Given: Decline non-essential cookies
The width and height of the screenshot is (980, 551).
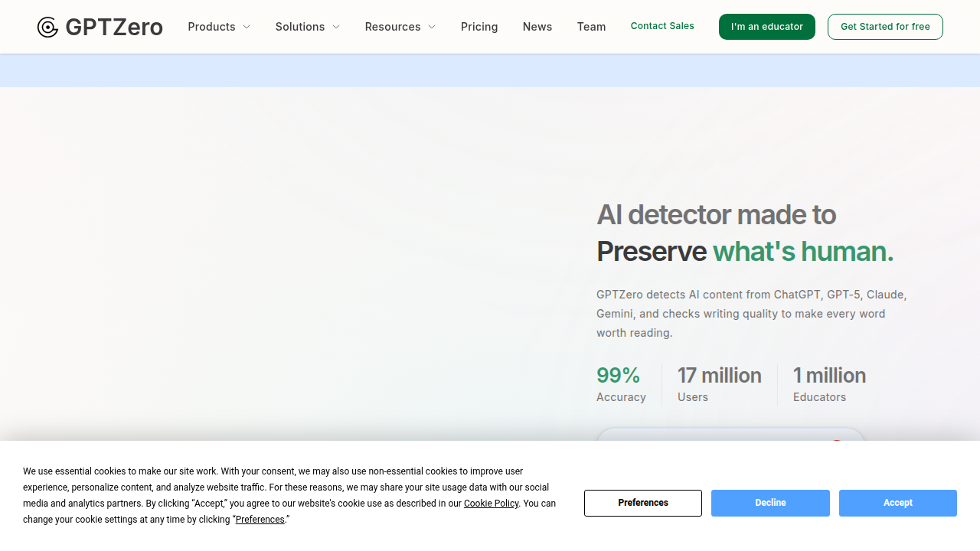Looking at the screenshot, I should click(770, 503).
